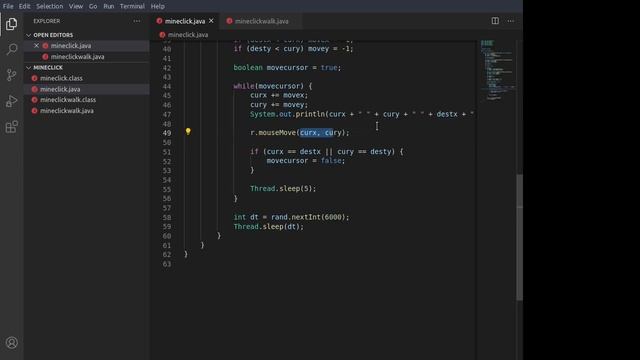Open the File menu
The width and height of the screenshot is (640, 360).
[8, 6]
